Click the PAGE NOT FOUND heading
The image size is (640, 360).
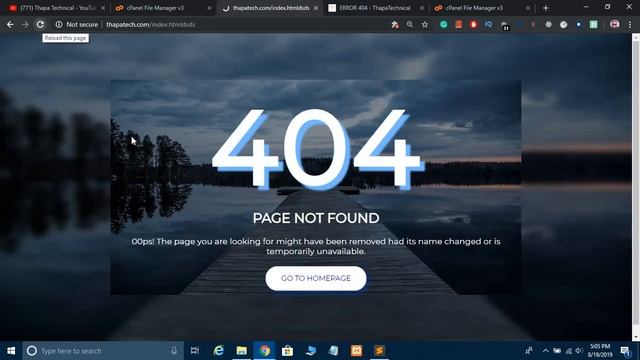coord(316,218)
